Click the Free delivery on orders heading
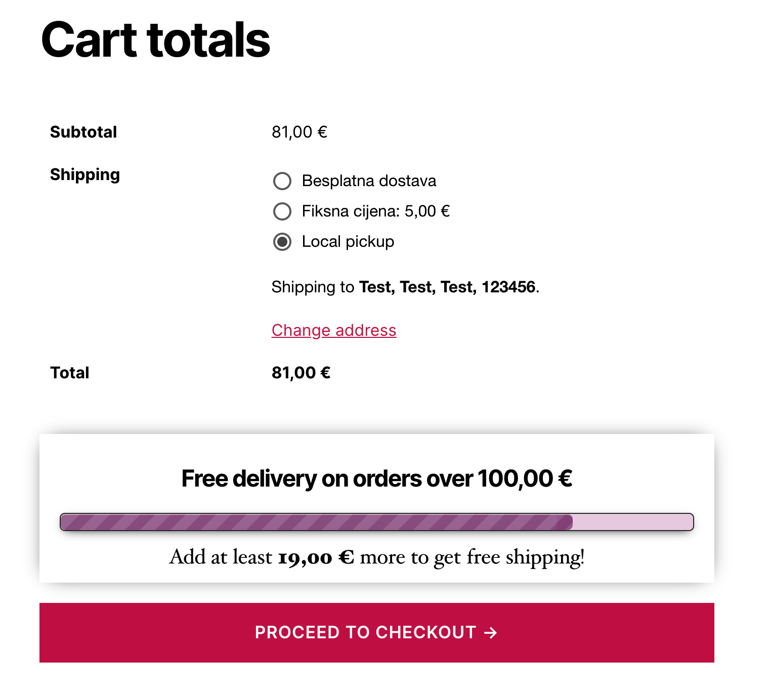768x700 pixels. click(x=377, y=478)
